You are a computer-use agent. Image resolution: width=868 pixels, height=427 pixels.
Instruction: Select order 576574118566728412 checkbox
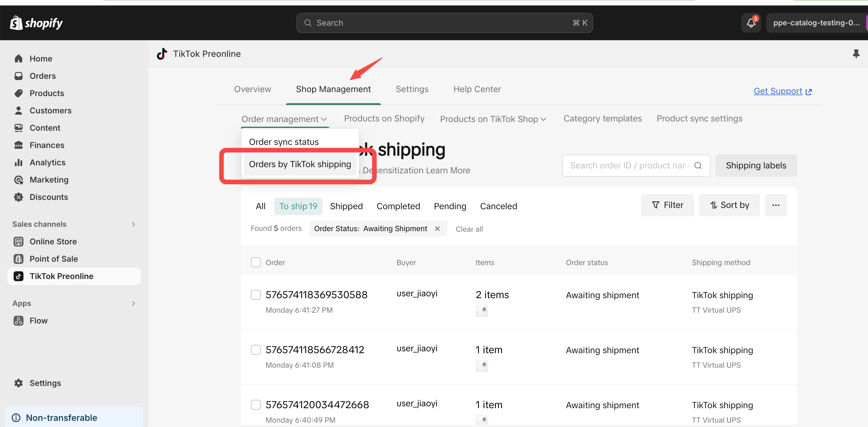tap(256, 350)
